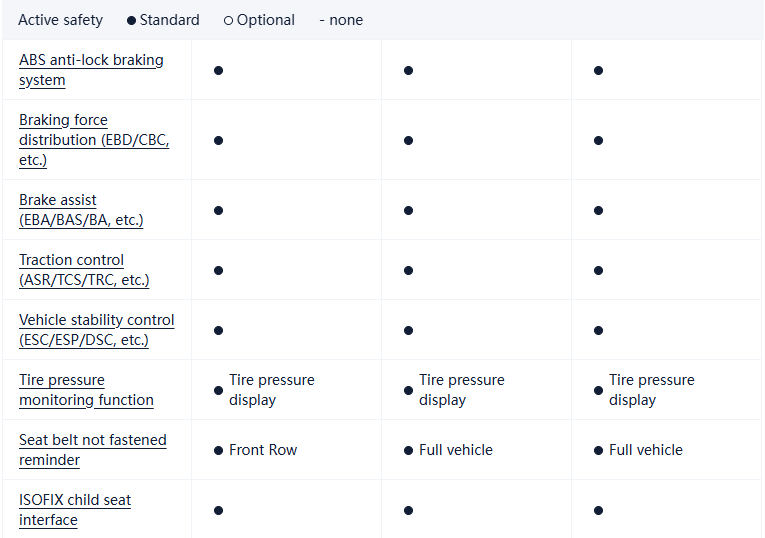Click the "- none" legend label
The width and height of the screenshot is (765, 538).
[341, 20]
